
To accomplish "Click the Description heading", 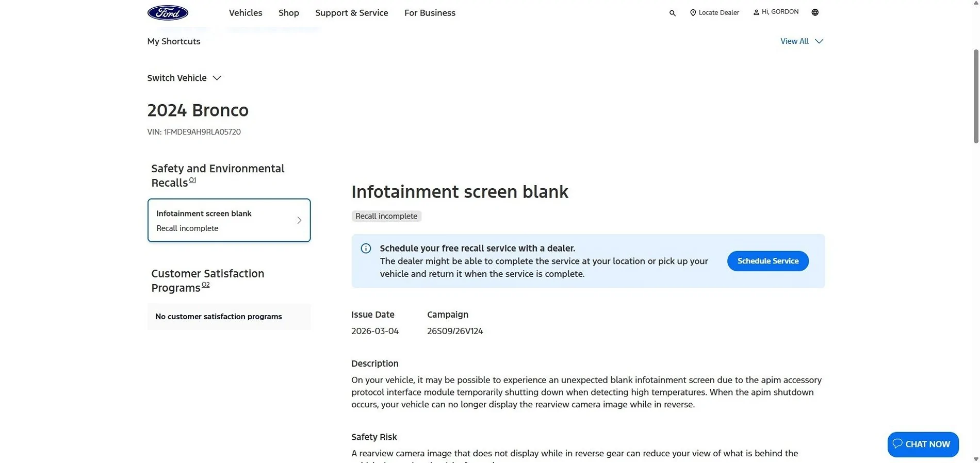I will tap(375, 363).
